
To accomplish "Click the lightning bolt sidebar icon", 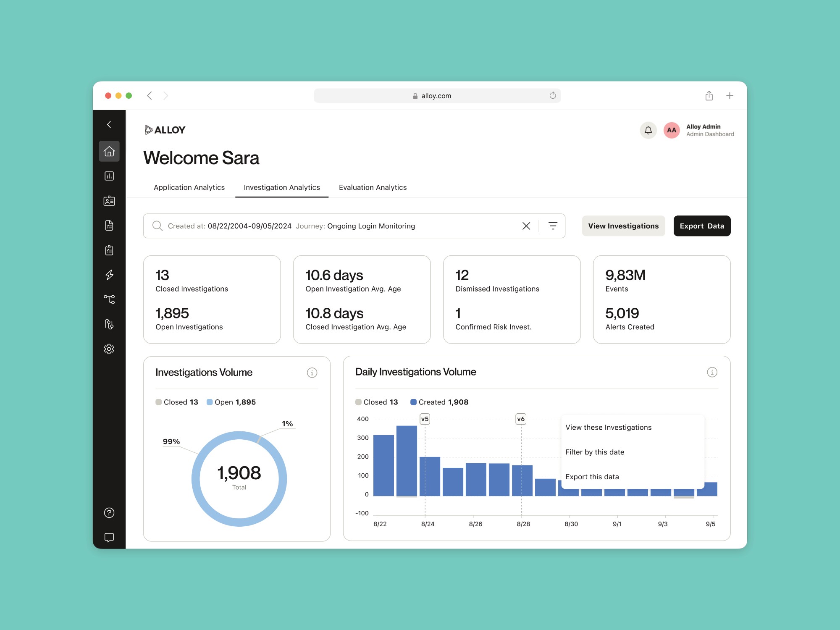I will (109, 275).
